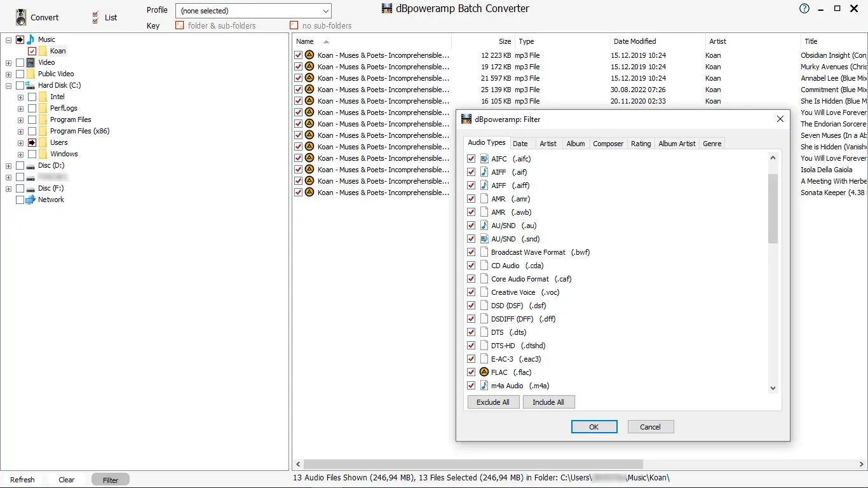Click the Clear button
Viewport: 868px width, 488px height.
pos(67,480)
